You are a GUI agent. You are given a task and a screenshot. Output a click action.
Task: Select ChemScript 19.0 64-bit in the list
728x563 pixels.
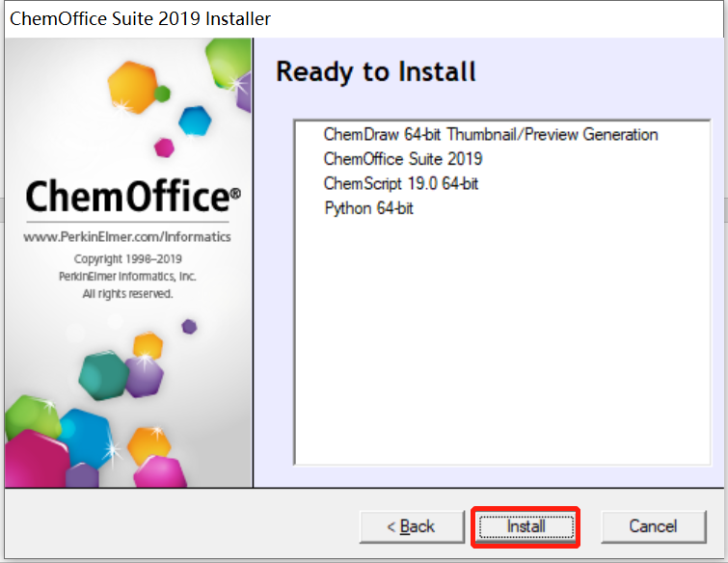pos(401,184)
